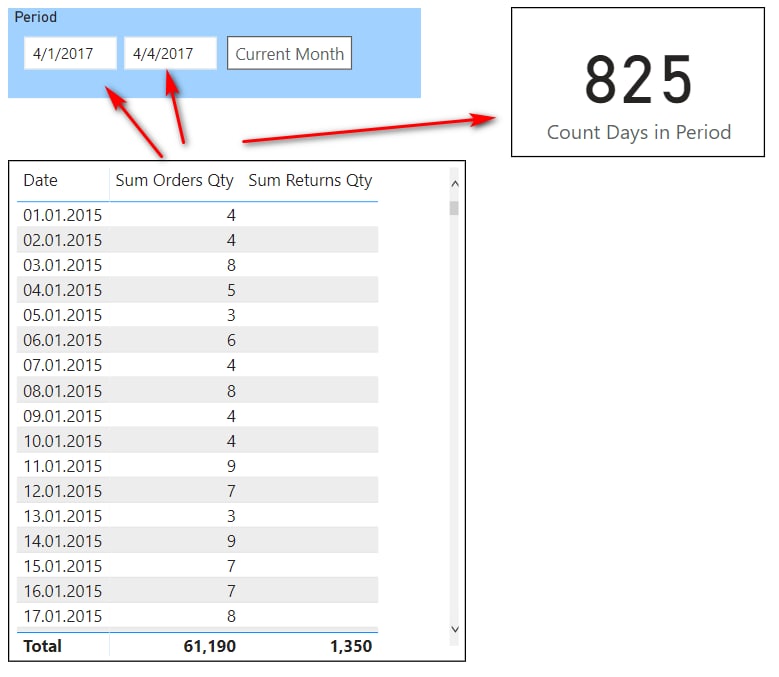Click the table scrollbar up arrow
This screenshot has height=677, width=779.
pyautogui.click(x=455, y=184)
